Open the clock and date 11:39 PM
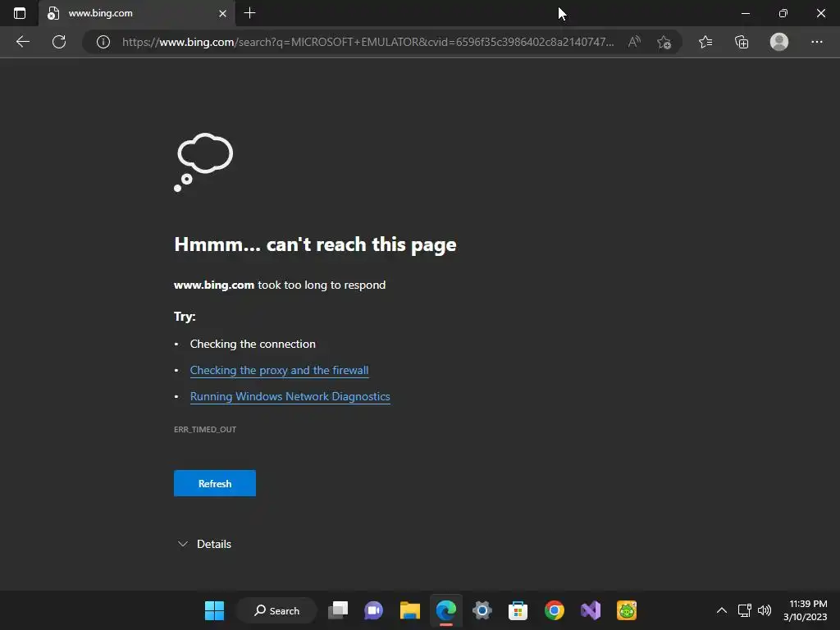This screenshot has height=630, width=840. point(806,610)
